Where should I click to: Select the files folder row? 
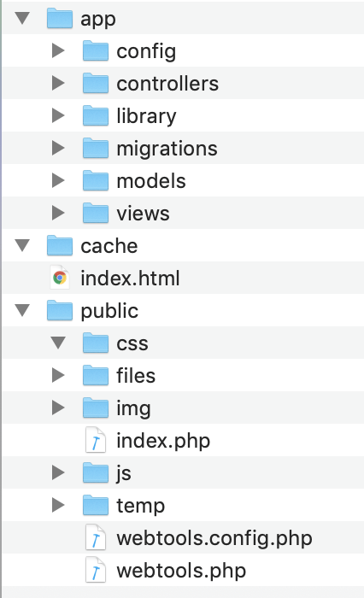(x=183, y=375)
